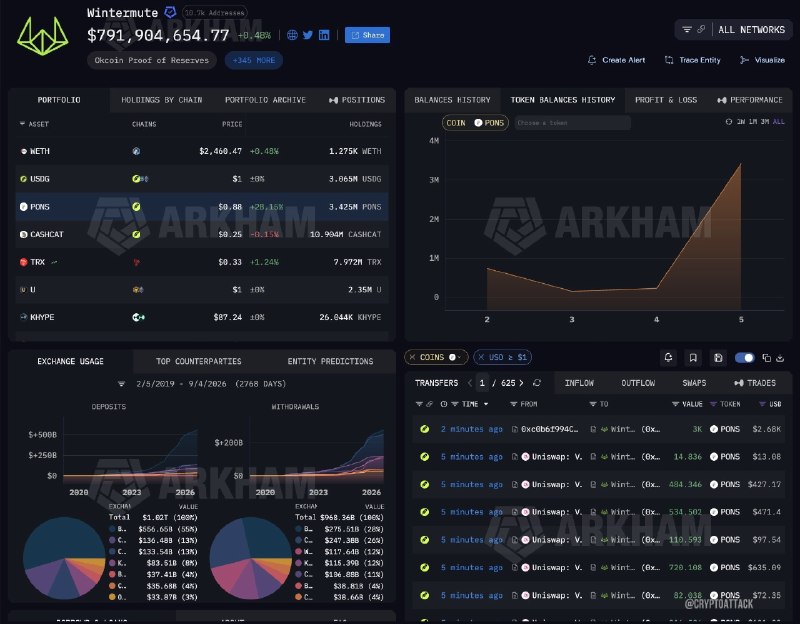Image resolution: width=800 pixels, height=624 pixels.
Task: Open the COIN PONS token selector chip
Action: pyautogui.click(x=475, y=123)
